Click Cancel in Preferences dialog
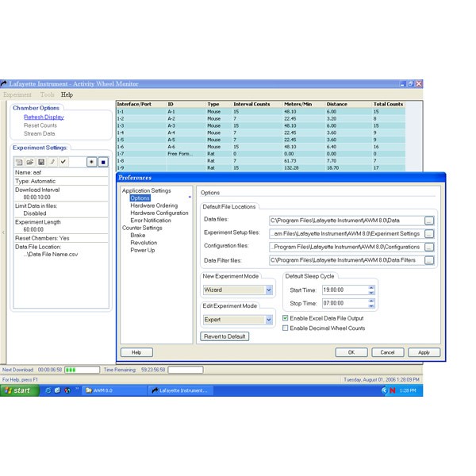Viewport: 476px width, 476px height. (x=387, y=352)
